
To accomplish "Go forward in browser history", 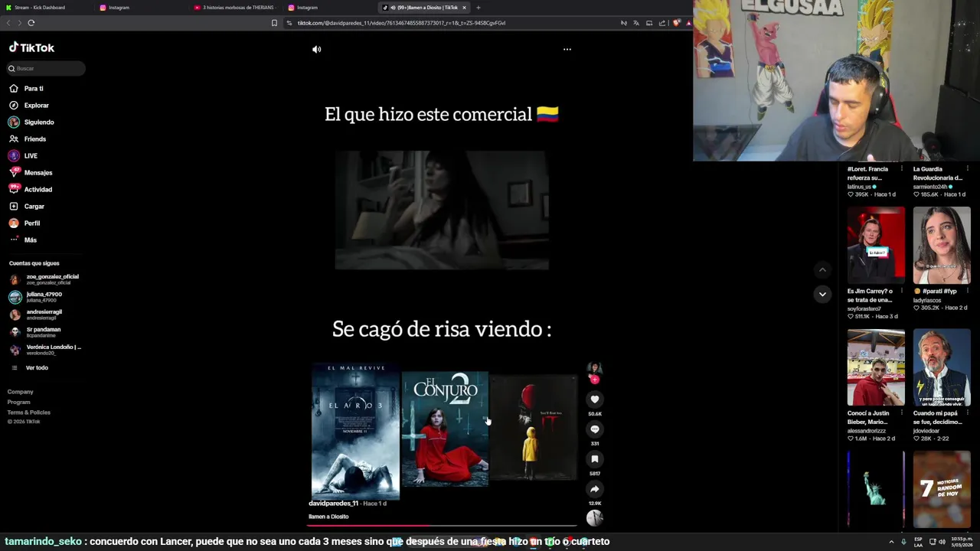I will (x=19, y=23).
